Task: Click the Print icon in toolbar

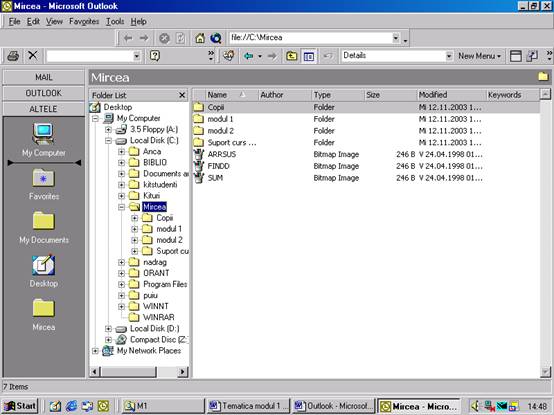Action: pos(13,56)
